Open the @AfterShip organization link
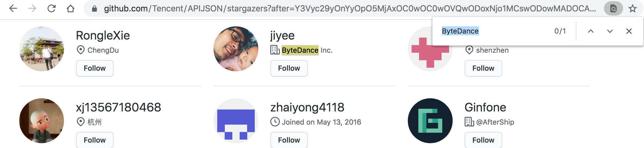Image resolution: width=644 pixels, height=148 pixels. pyautogui.click(x=495, y=122)
